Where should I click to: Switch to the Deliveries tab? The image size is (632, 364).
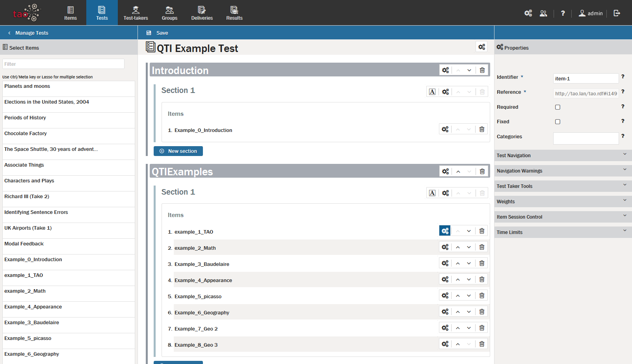(x=202, y=13)
